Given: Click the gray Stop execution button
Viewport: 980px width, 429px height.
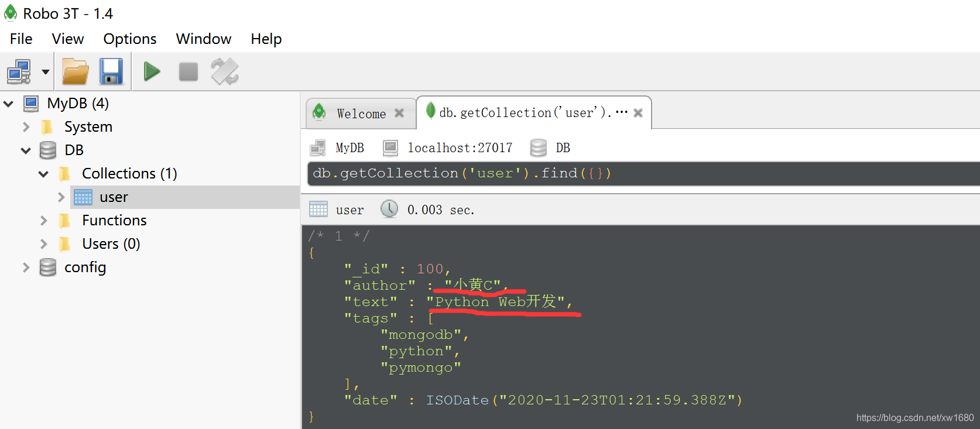Looking at the screenshot, I should click(x=189, y=72).
